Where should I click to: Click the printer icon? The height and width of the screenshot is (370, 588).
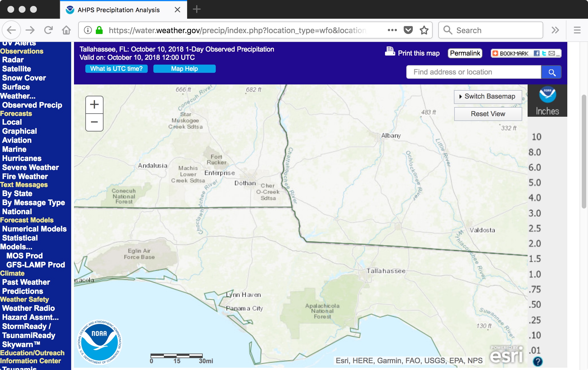[x=390, y=52]
